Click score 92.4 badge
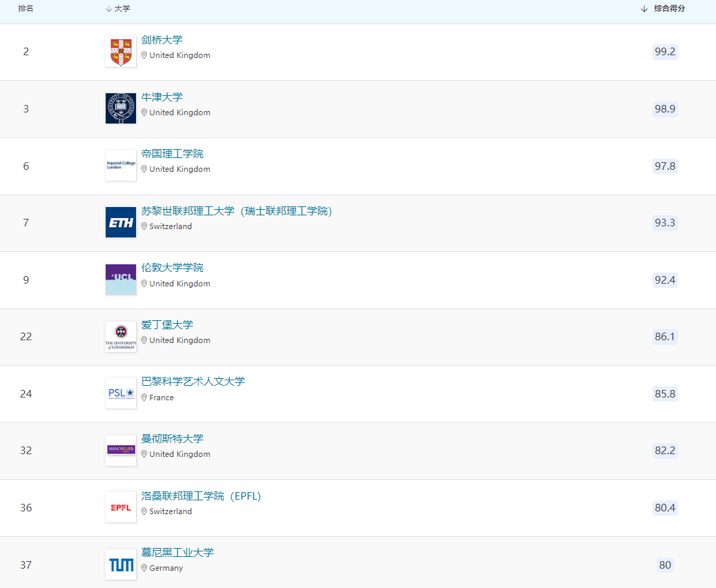The width and height of the screenshot is (716, 588). click(665, 280)
